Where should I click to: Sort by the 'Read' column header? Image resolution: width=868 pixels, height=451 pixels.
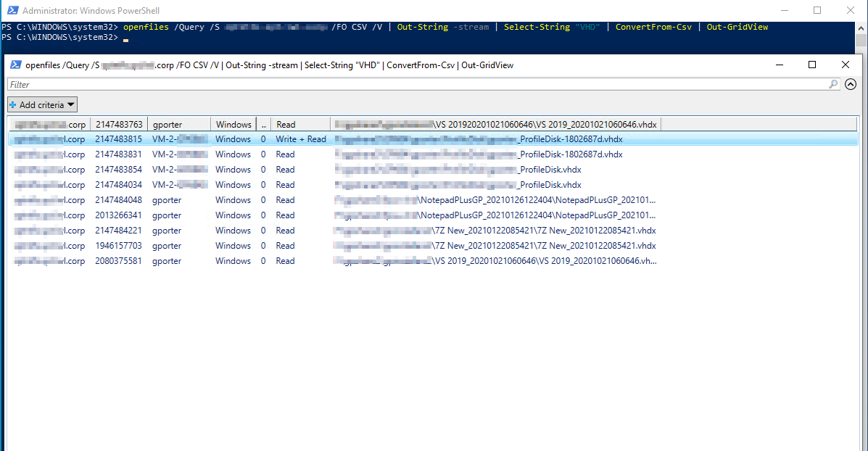tap(300, 125)
